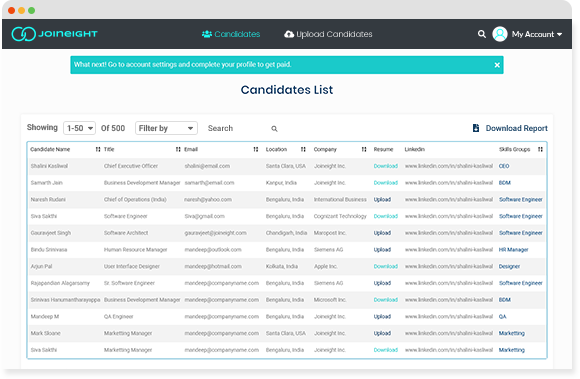Select the Shalini Kasliwal name cell
This screenshot has width=580, height=379.
tap(49, 166)
